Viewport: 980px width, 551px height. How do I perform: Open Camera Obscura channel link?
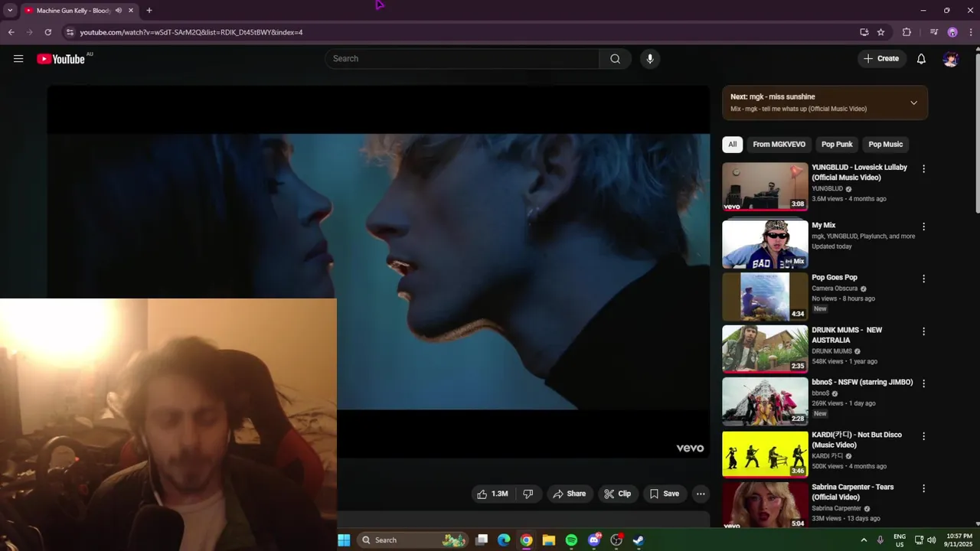tap(835, 289)
